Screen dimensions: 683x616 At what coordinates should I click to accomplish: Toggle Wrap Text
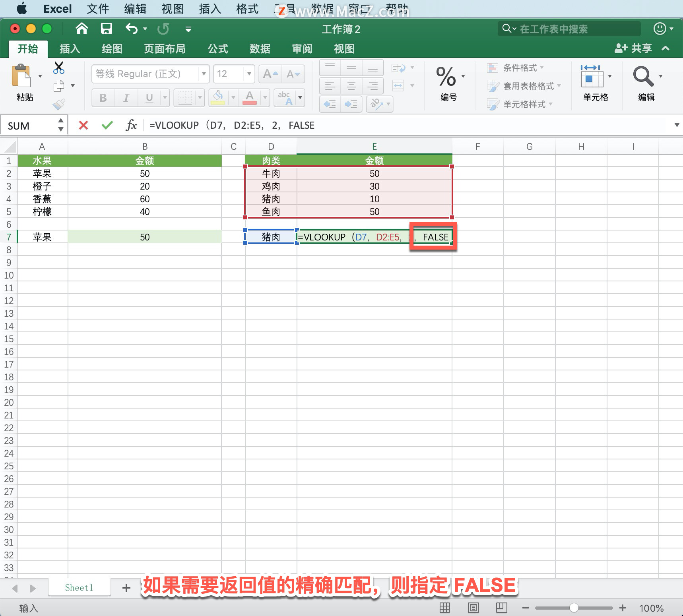click(x=398, y=68)
